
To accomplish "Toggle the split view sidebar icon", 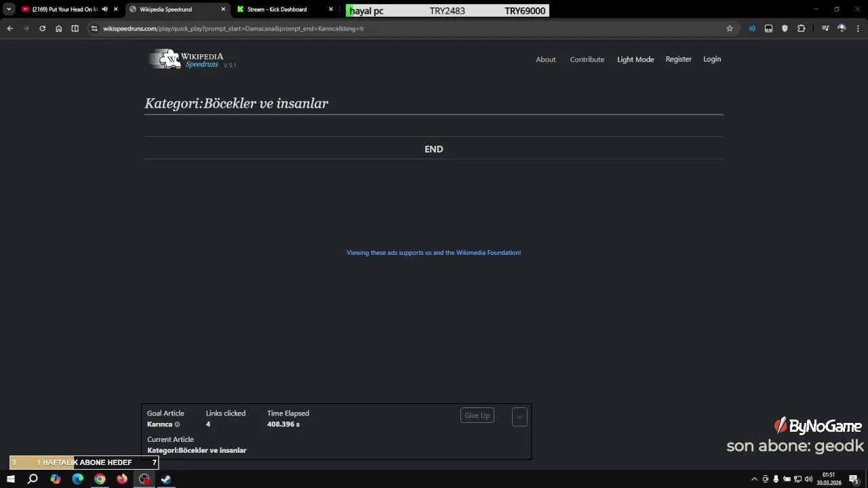I will pos(75,28).
